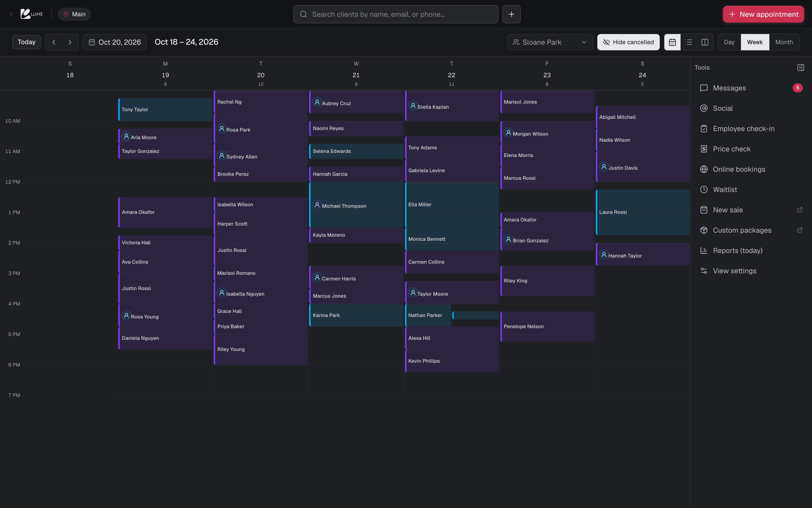This screenshot has width=812, height=508.
Task: Open the Waitlist tool
Action: [751, 189]
